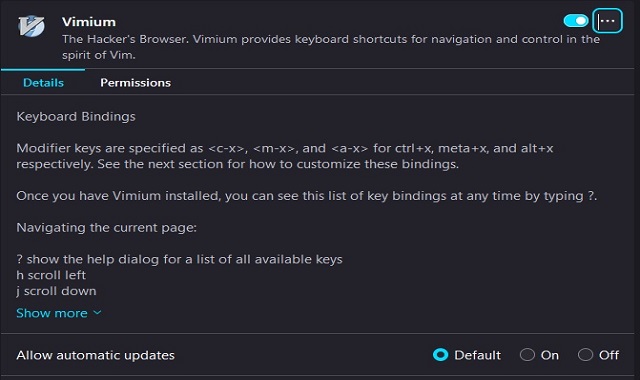Click The Hacker's Browser description text

(331, 47)
